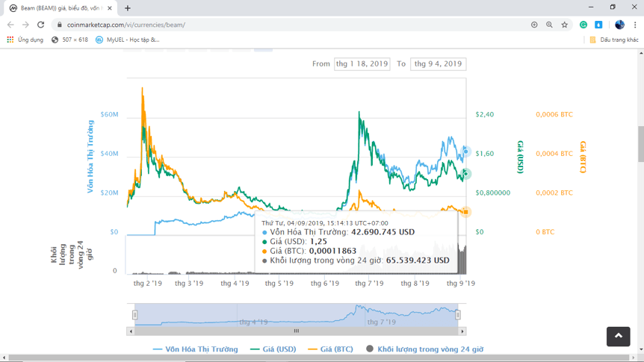644x362 pixels.
Task: Open the 507 × 618 bookmark
Action: click(69, 40)
